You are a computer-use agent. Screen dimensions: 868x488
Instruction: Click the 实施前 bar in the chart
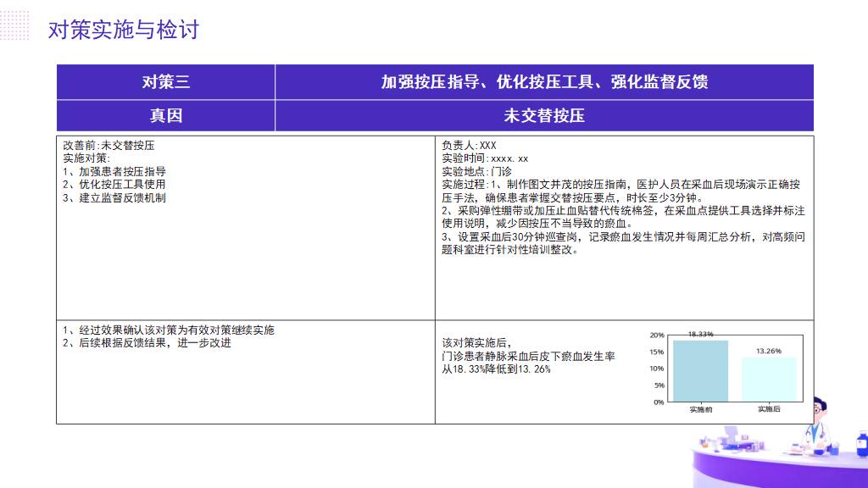[x=700, y=371]
